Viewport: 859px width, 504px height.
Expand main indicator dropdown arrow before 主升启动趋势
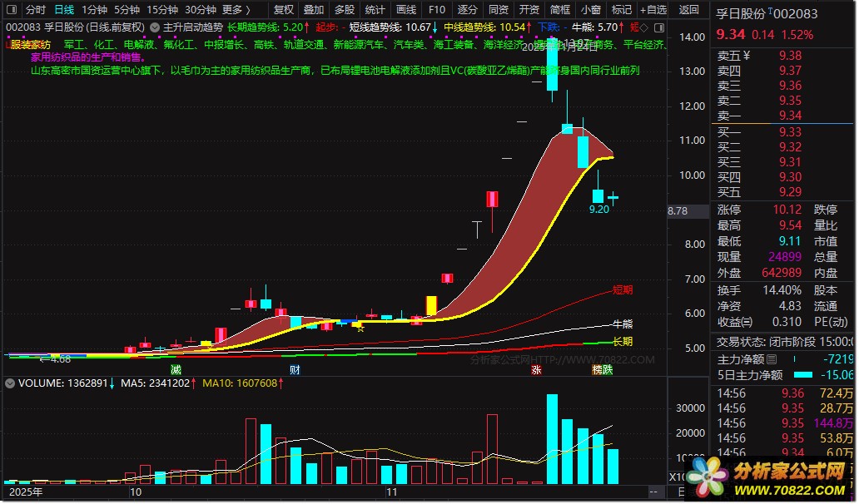click(x=155, y=27)
